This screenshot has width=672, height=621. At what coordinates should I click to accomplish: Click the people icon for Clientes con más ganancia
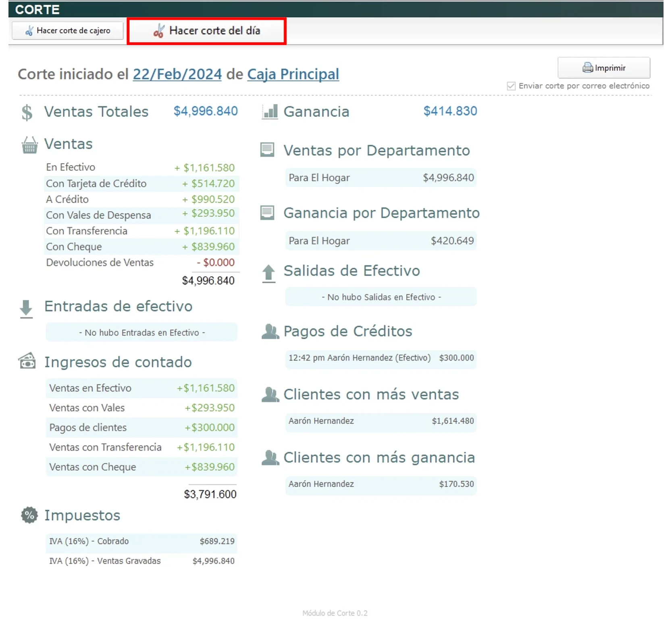270,458
